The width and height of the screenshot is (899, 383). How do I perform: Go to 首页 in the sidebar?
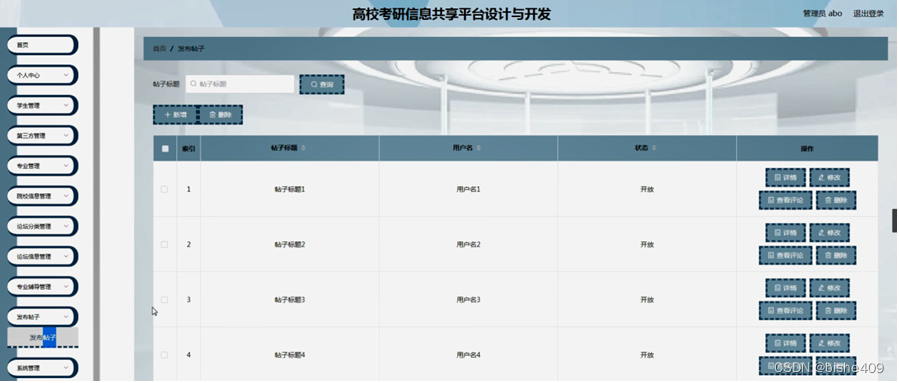coord(41,45)
